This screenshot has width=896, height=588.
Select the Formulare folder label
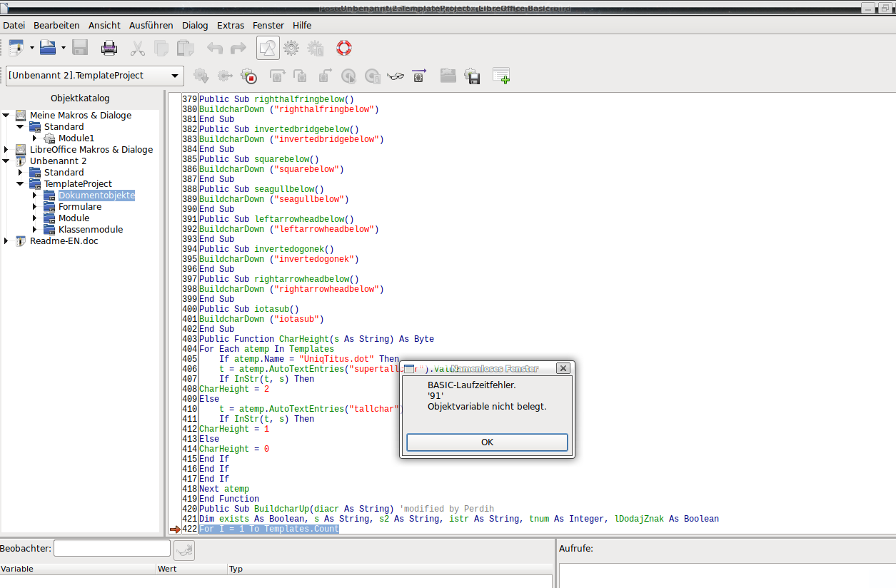point(80,206)
